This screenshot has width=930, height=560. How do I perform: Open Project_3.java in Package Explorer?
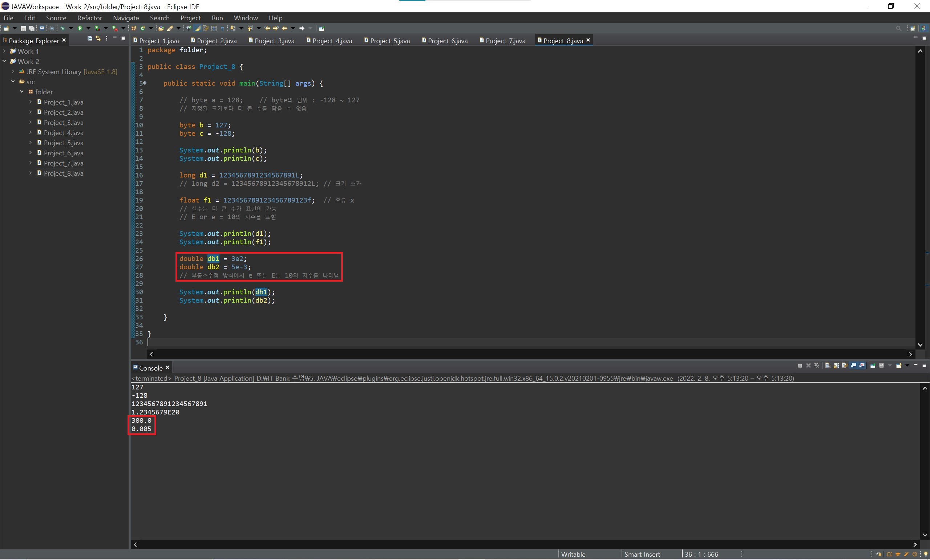point(64,123)
